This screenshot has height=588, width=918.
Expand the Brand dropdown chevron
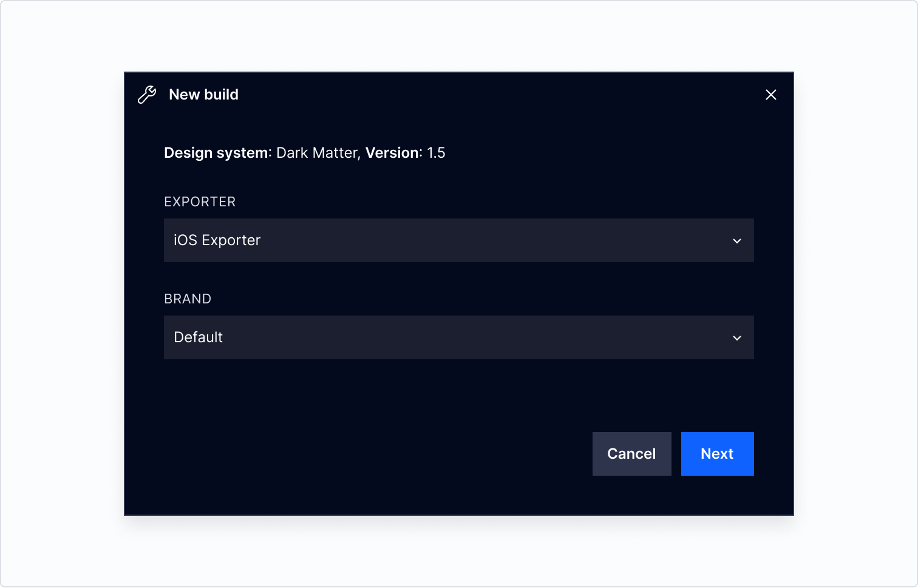[736, 338]
